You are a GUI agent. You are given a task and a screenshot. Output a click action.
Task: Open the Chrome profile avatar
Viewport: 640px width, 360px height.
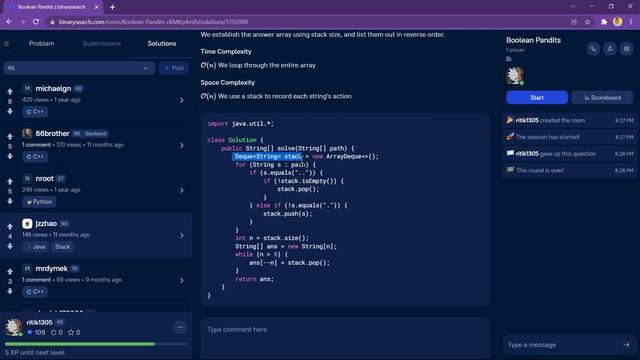pos(617,22)
